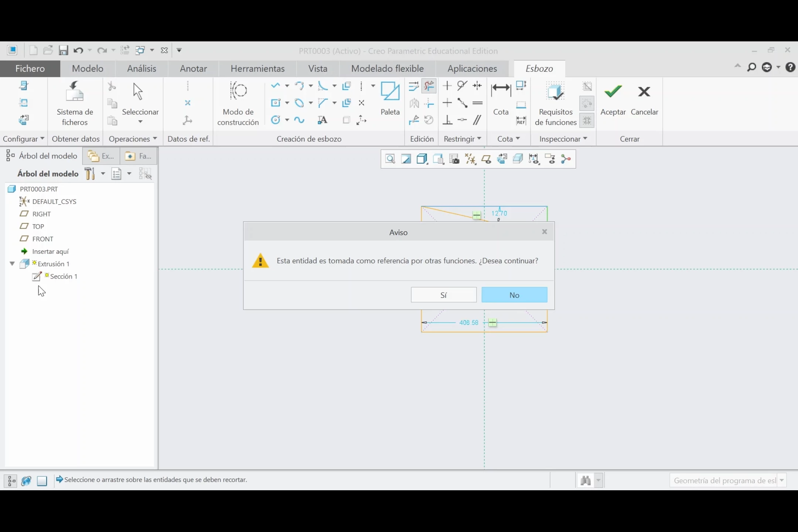Screen dimensions: 798x532
Task: Expand the Operaciones group dropdown
Action: coord(133,139)
